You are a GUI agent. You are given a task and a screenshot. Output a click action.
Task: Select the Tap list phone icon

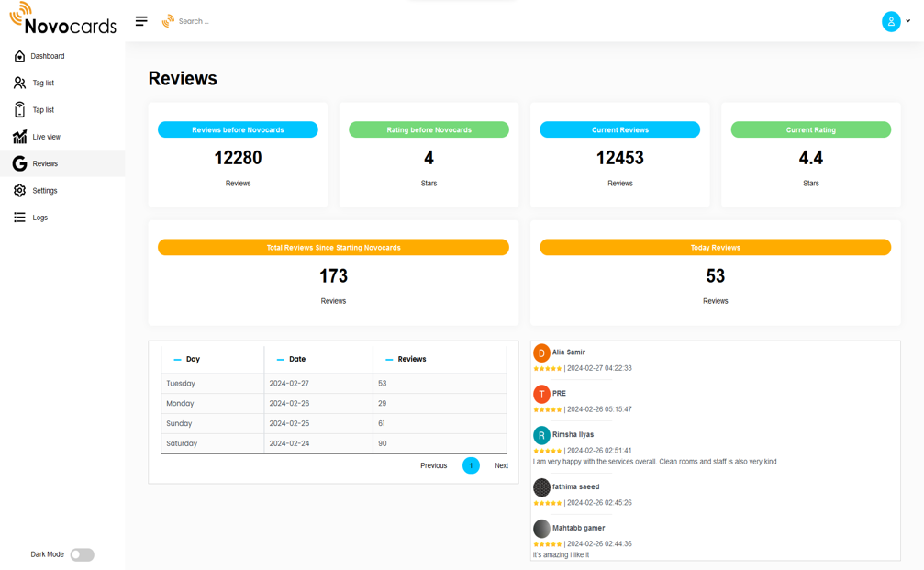point(19,110)
